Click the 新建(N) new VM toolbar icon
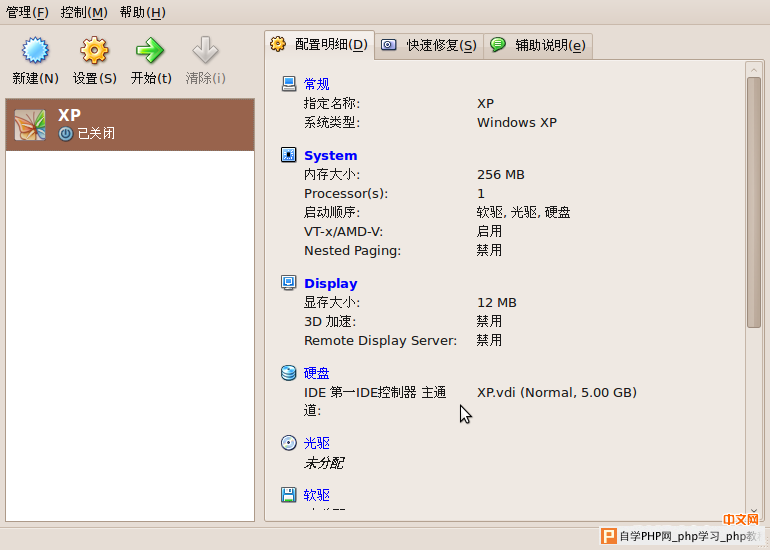This screenshot has width=770, height=550. pos(35,50)
